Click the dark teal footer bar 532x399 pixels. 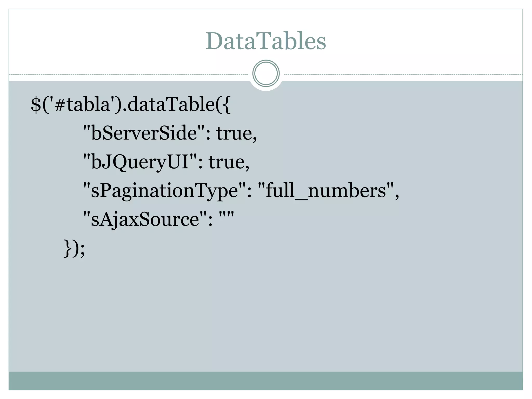tap(266, 381)
